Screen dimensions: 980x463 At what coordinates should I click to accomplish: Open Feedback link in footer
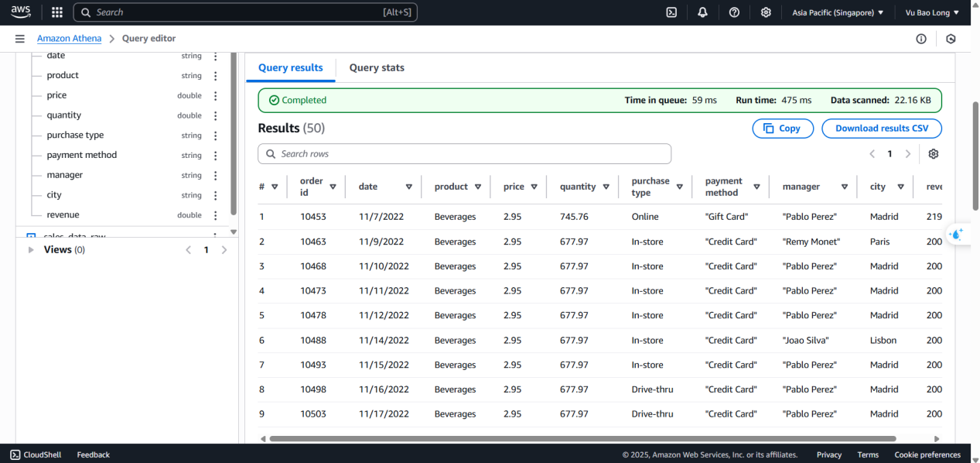click(x=93, y=454)
